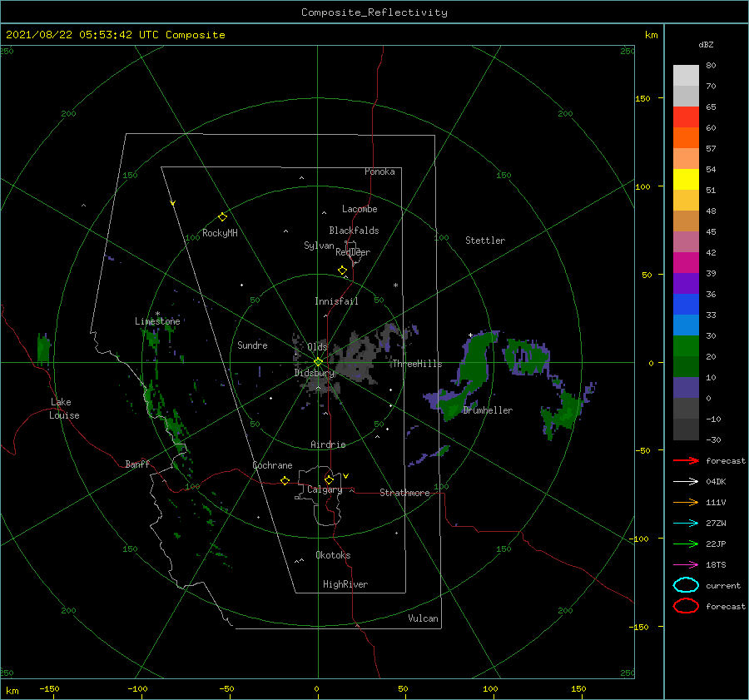Click the Innisfail town label
Screen dimensions: 749x700
point(336,301)
